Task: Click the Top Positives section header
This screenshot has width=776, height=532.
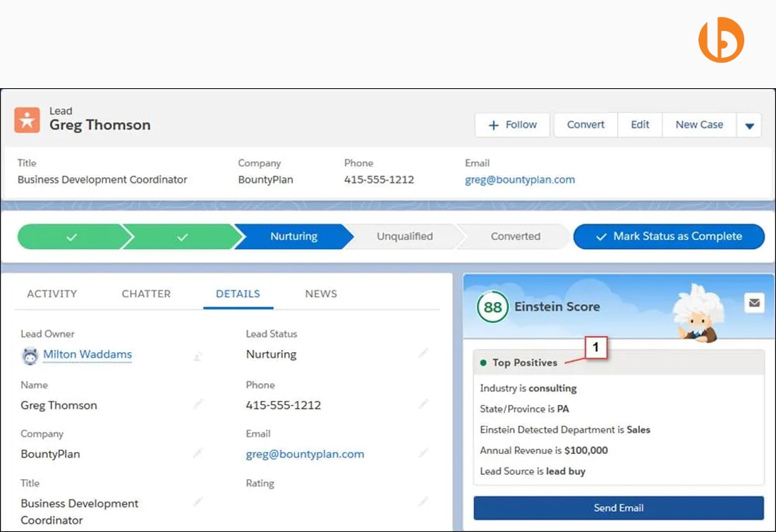Action: coord(619,362)
